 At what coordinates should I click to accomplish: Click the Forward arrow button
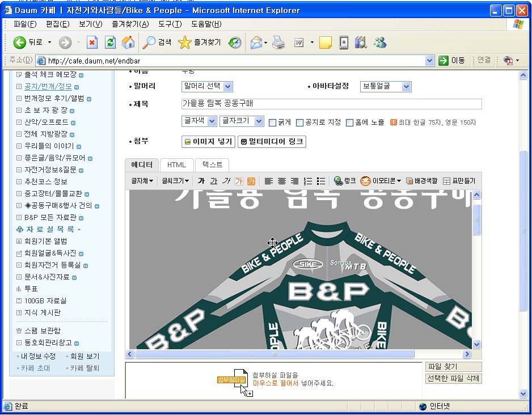click(65, 43)
